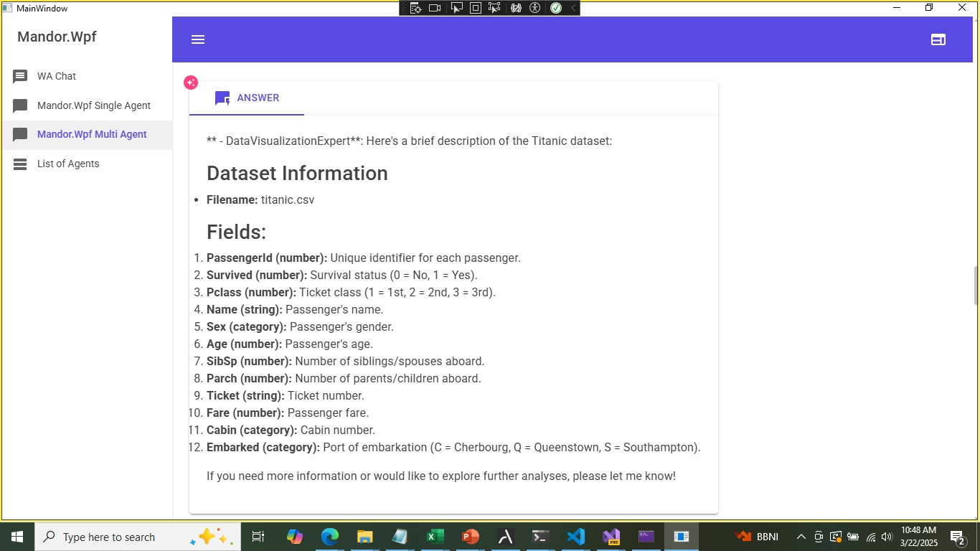Click the pink sparkle badge above the answer card
Image resolution: width=980 pixels, height=551 pixels.
[190, 83]
